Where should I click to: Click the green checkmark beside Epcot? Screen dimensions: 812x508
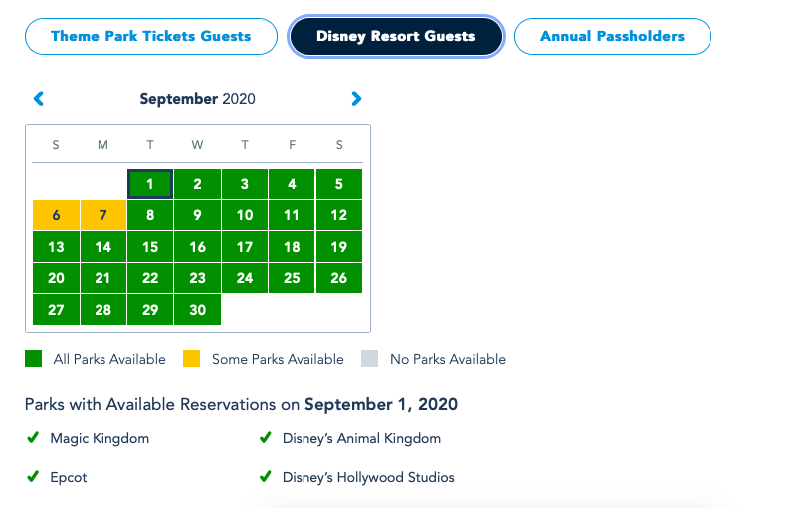tap(33, 477)
